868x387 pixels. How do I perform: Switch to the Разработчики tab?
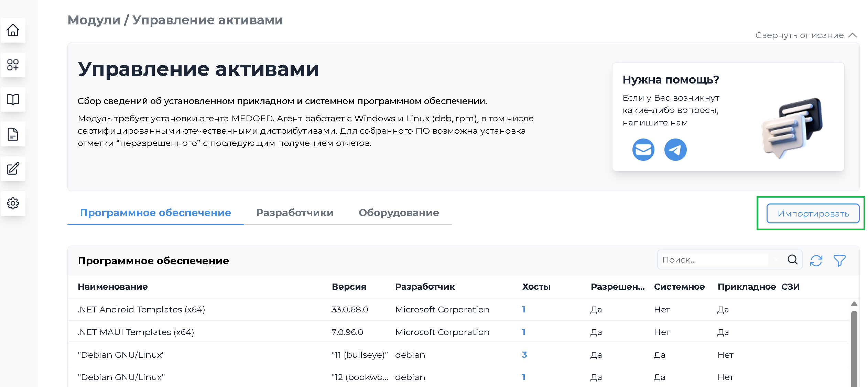click(295, 213)
